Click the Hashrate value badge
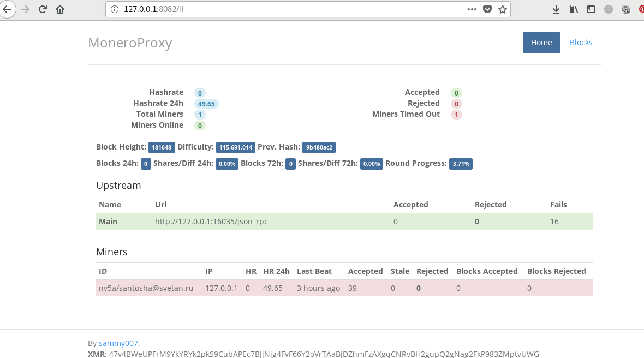The height and width of the screenshot is (358, 644). point(200,93)
